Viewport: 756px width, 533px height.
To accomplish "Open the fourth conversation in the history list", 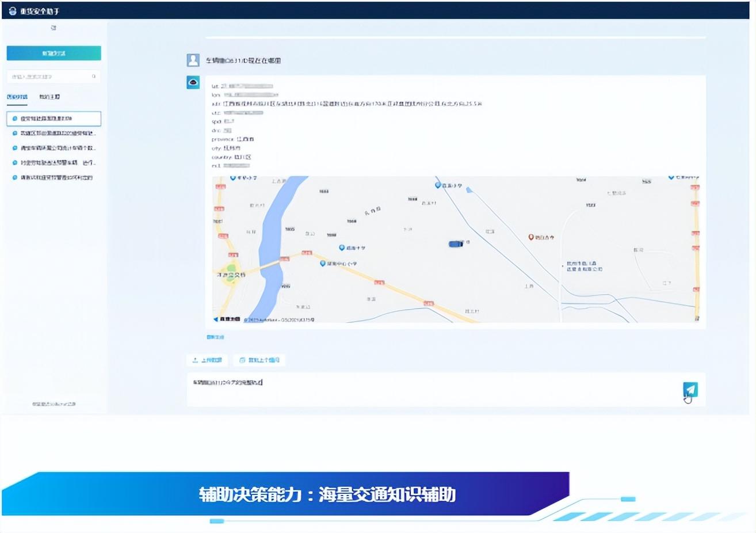I will (54, 163).
